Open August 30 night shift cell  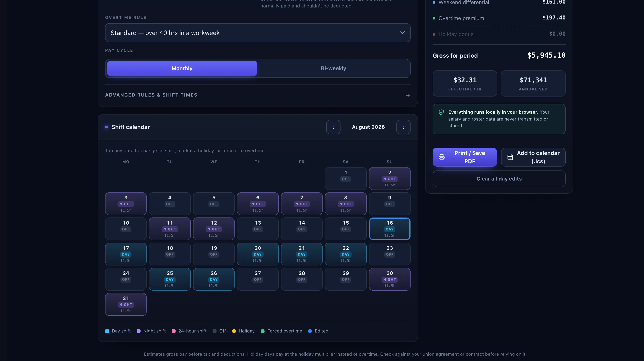click(390, 279)
